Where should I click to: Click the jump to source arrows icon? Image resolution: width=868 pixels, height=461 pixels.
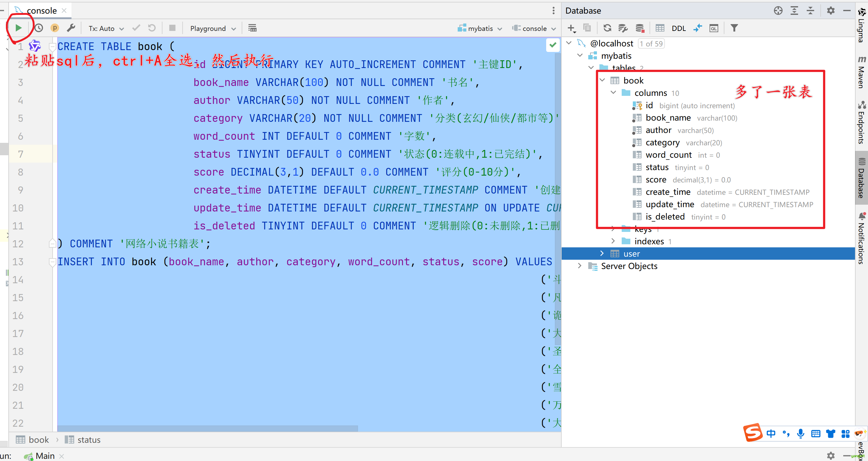[697, 28]
